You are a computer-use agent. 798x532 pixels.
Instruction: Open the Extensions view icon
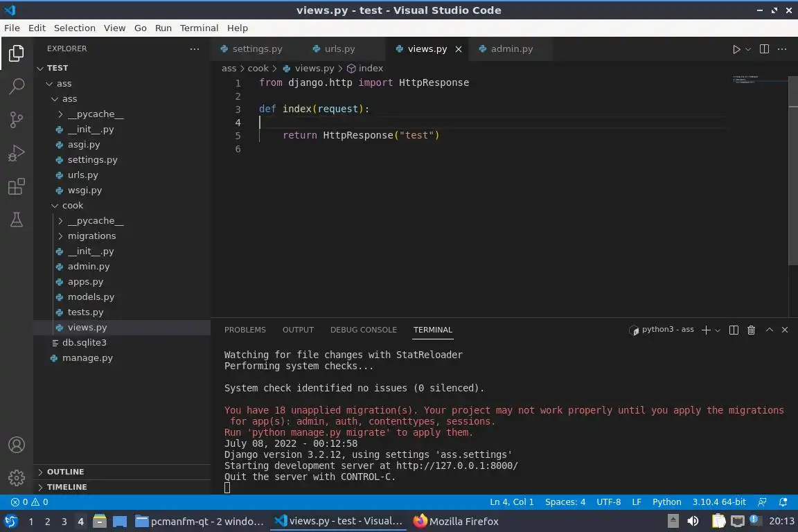[x=17, y=186]
